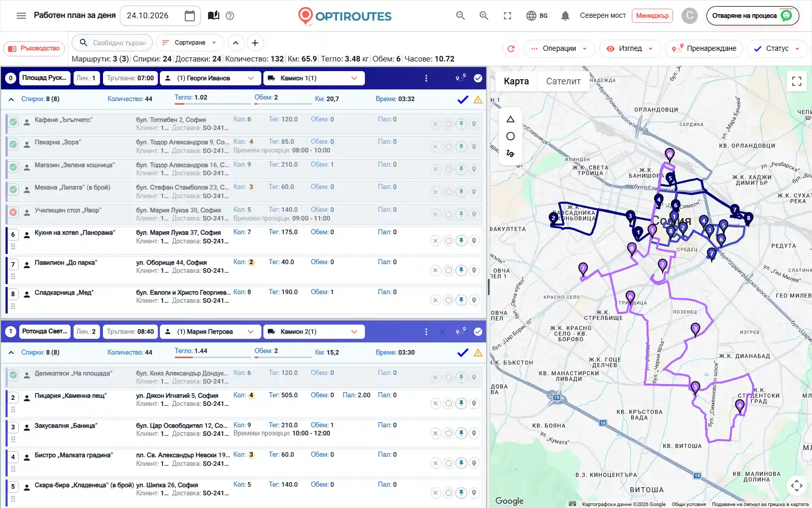The image size is (812, 508).
Task: Open the Изглед menu
Action: click(630, 49)
